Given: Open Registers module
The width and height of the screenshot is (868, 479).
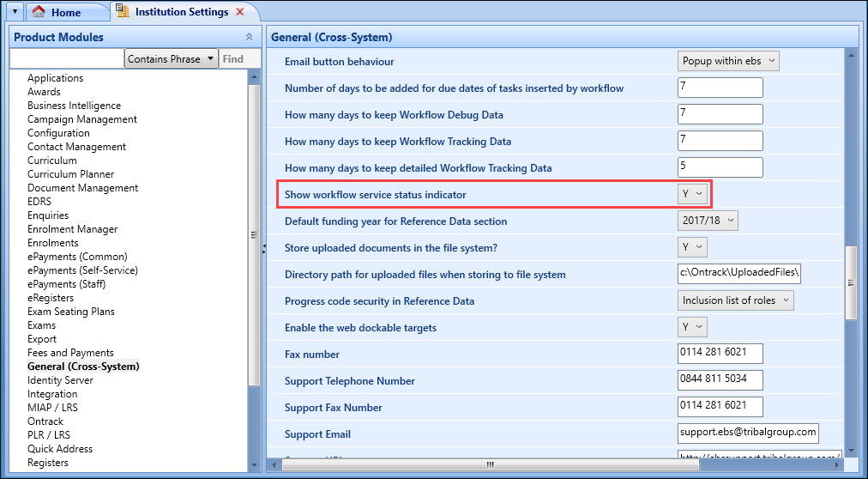Looking at the screenshot, I should [x=48, y=463].
